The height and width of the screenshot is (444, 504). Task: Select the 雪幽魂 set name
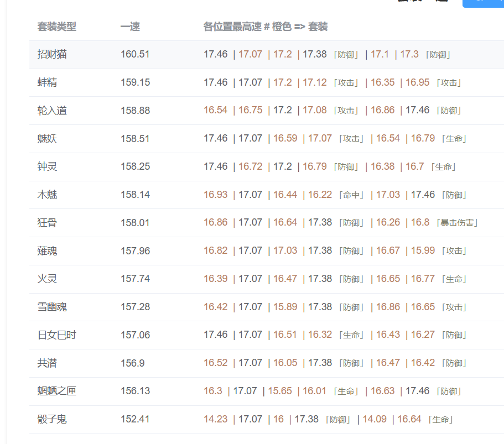52,307
